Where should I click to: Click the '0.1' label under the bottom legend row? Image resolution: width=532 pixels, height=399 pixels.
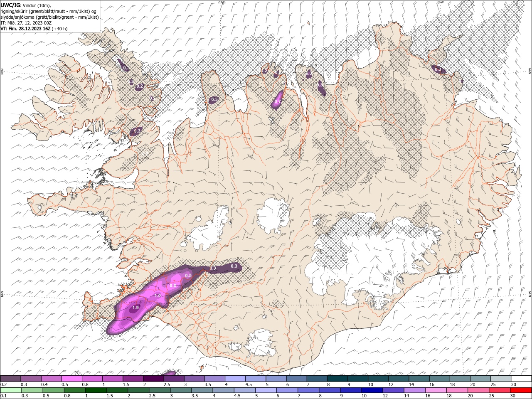click(3, 396)
